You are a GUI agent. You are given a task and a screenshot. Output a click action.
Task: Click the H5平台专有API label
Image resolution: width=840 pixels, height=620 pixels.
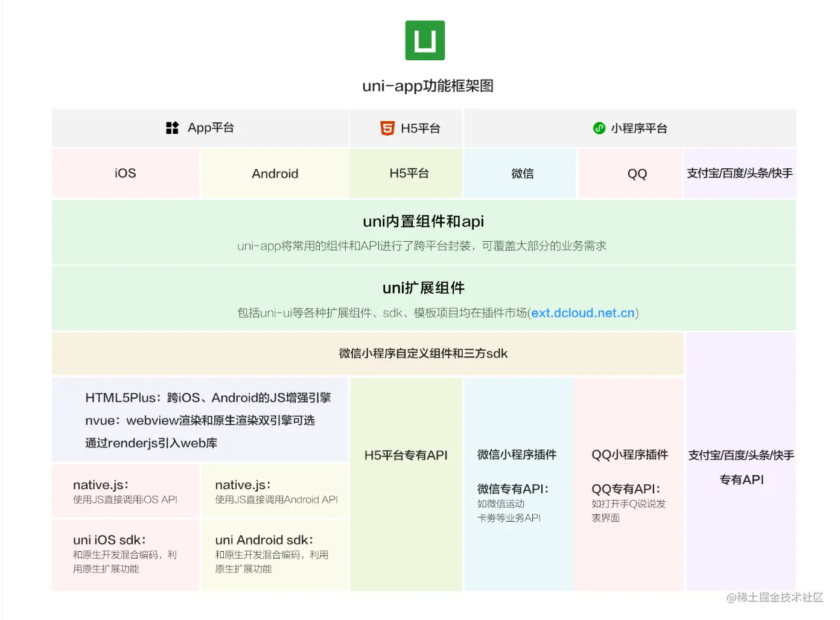tap(406, 455)
